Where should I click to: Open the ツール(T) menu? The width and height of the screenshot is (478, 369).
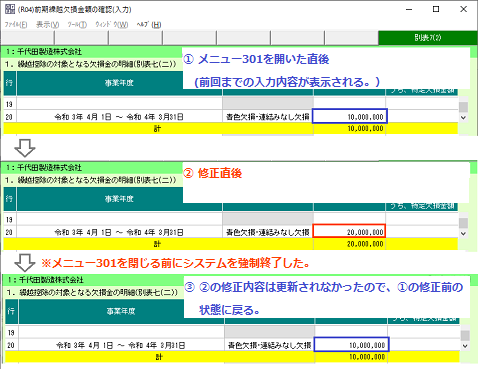click(x=77, y=25)
